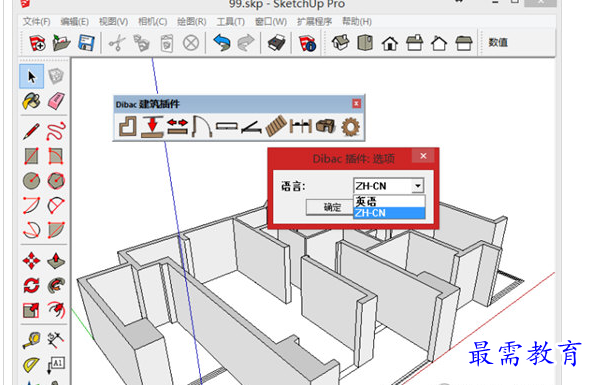This screenshot has width=590, height=385.
Task: Open the 工具(T) menu
Action: (x=230, y=21)
